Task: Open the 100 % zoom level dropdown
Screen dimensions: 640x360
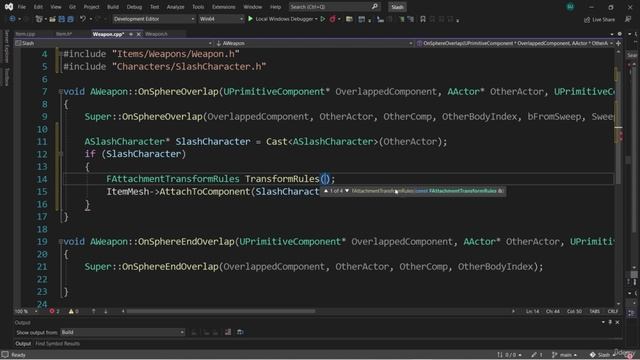Action: point(26,311)
